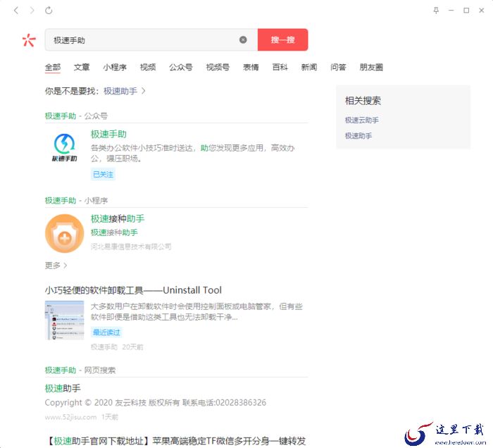493x448 pixels.
Task: Click the green 极速接种助手 subtitle line
Action: pyautogui.click(x=114, y=232)
